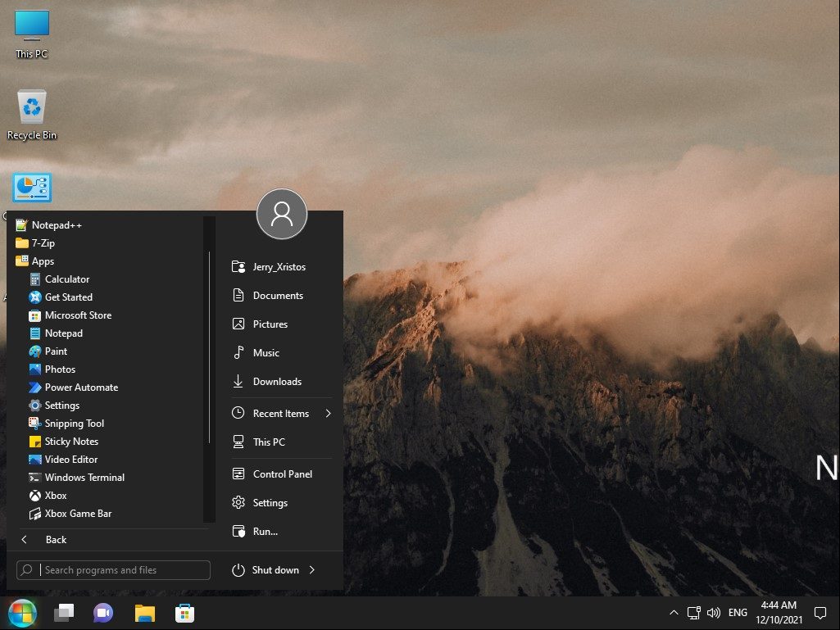Image resolution: width=840 pixels, height=630 pixels.
Task: Collapse the Apps folder
Action: 43,261
